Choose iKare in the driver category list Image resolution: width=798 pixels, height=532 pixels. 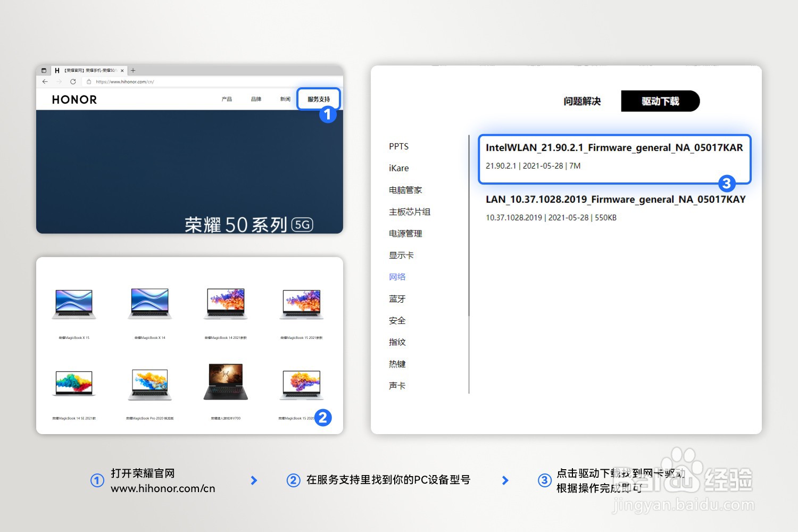(x=398, y=168)
